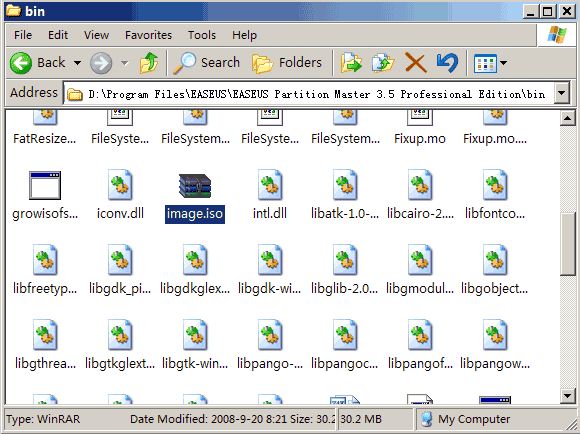Click the Fixup.mo.... file name
The height and width of the screenshot is (434, 580).
pyautogui.click(x=495, y=139)
